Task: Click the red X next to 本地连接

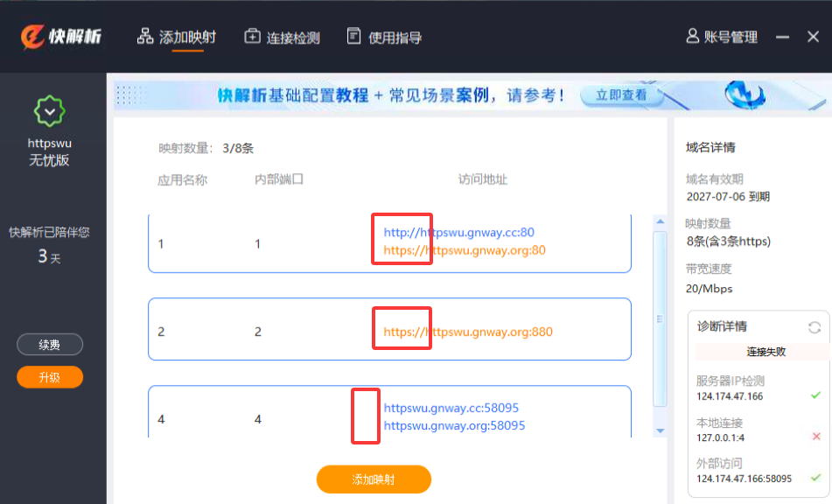Action: tap(816, 436)
